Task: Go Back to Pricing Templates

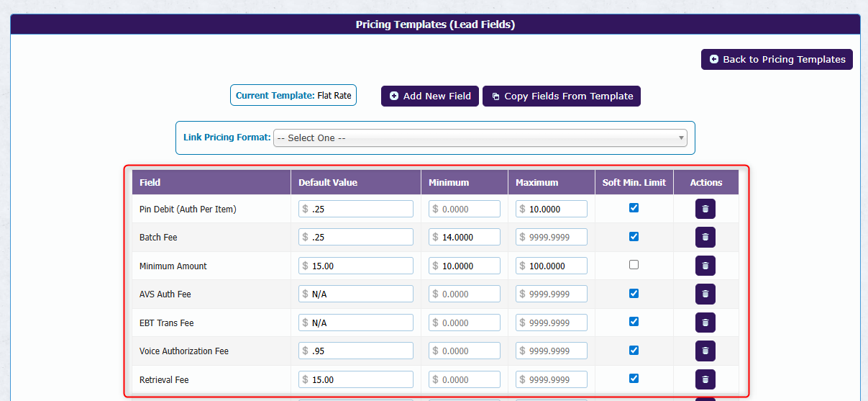Action: point(777,59)
